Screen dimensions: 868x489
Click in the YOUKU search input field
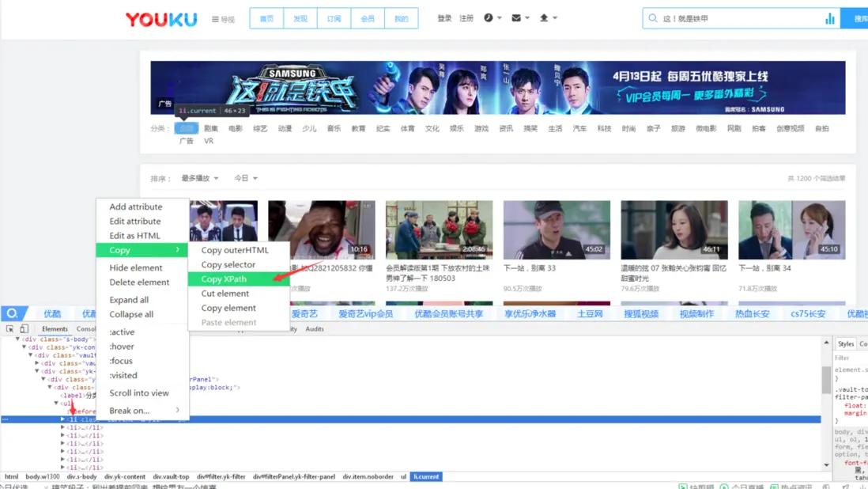point(742,19)
